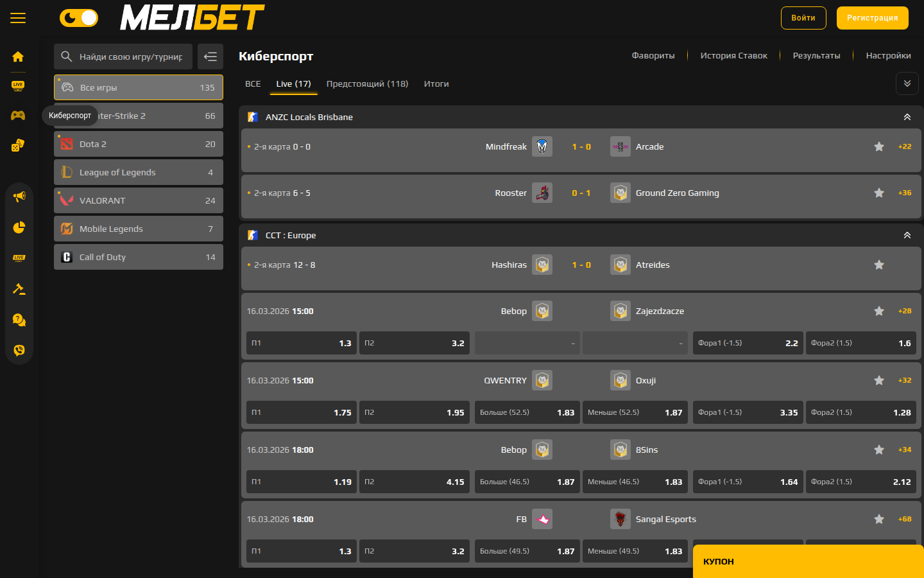
Task: Open promotions via the megaphone icon
Action: (19, 197)
